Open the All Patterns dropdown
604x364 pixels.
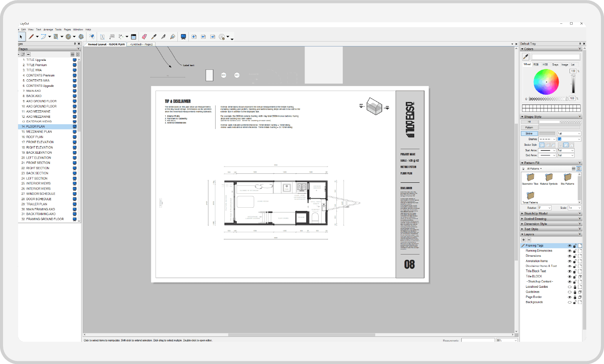[535, 169]
